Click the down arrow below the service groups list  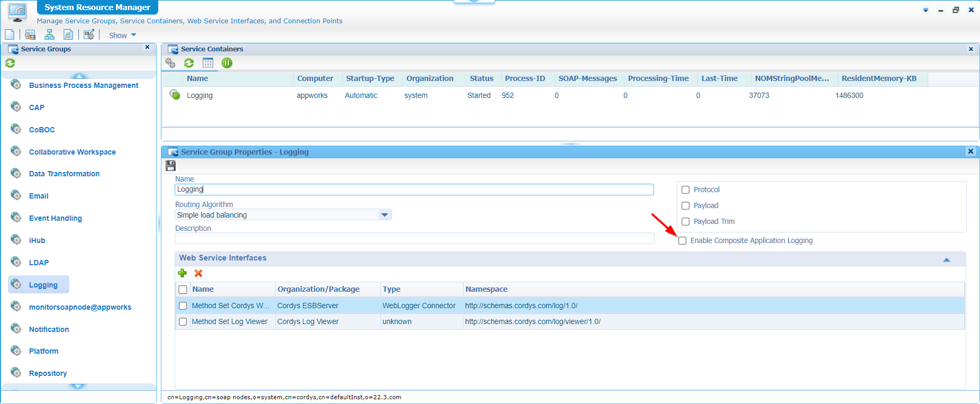pyautogui.click(x=78, y=387)
